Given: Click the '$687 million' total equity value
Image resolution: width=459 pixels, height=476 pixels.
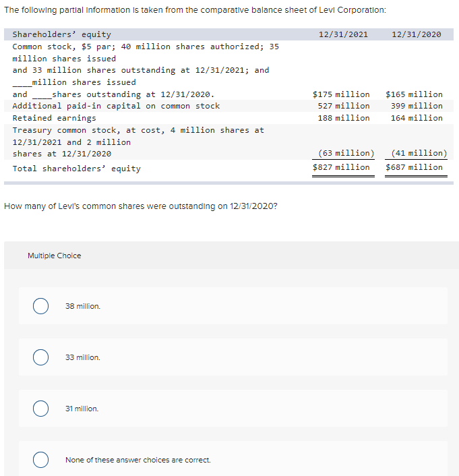Looking at the screenshot, I should pyautogui.click(x=414, y=167).
